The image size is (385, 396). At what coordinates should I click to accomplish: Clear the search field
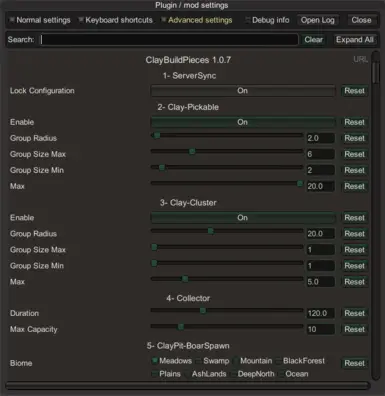(313, 40)
